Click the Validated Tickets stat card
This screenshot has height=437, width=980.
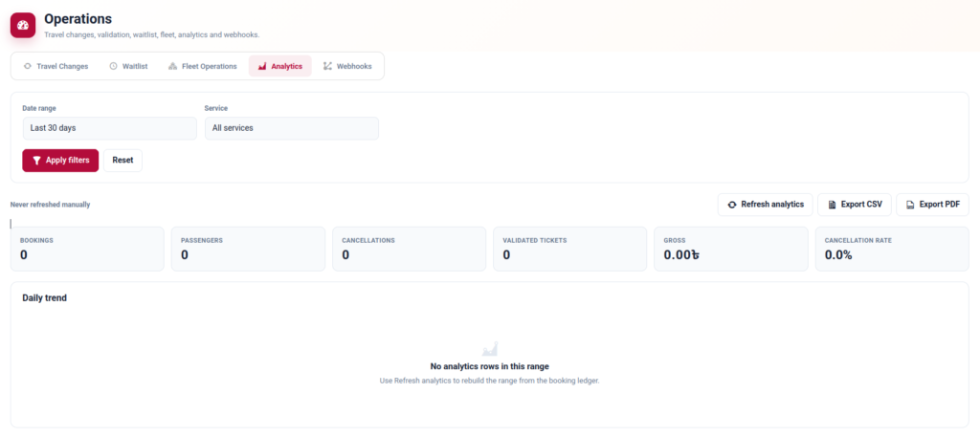click(x=570, y=249)
